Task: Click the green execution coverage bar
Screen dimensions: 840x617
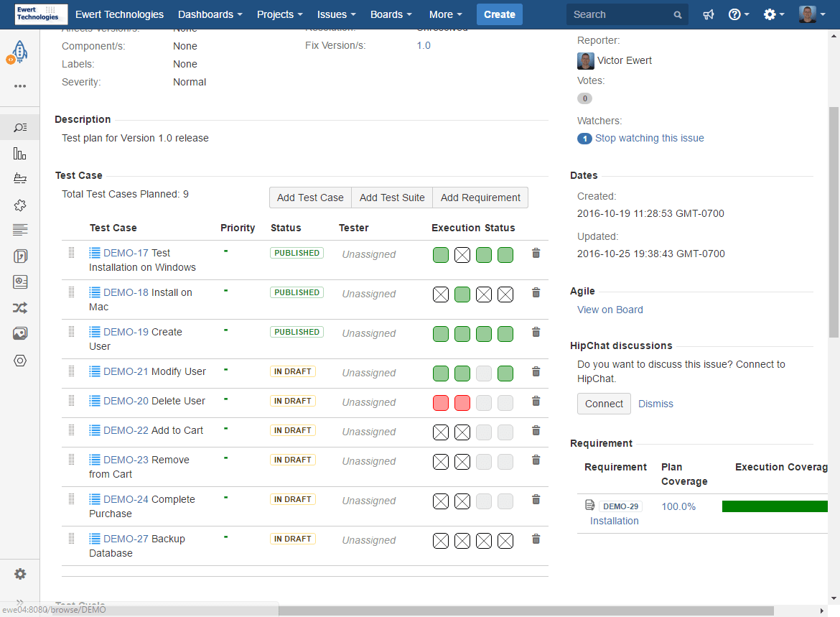Action: 775,506
